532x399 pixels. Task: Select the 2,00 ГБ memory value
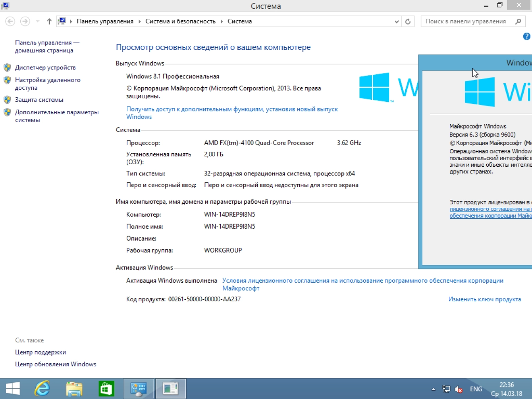(x=214, y=154)
